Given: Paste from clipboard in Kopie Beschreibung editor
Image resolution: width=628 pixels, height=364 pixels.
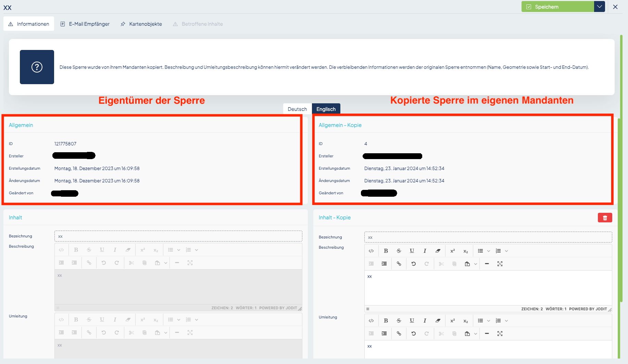Looking at the screenshot, I should coord(467,264).
